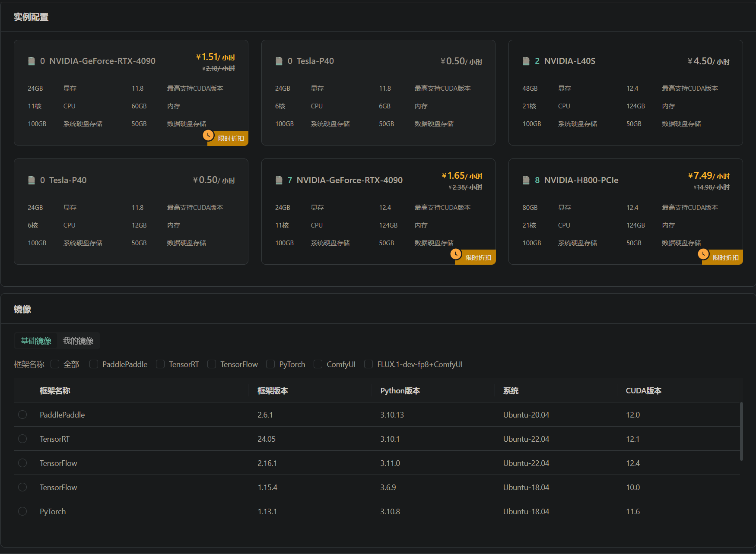
Task: Select the TensorFlow 1.15.4 image radio button
Action: (22, 487)
